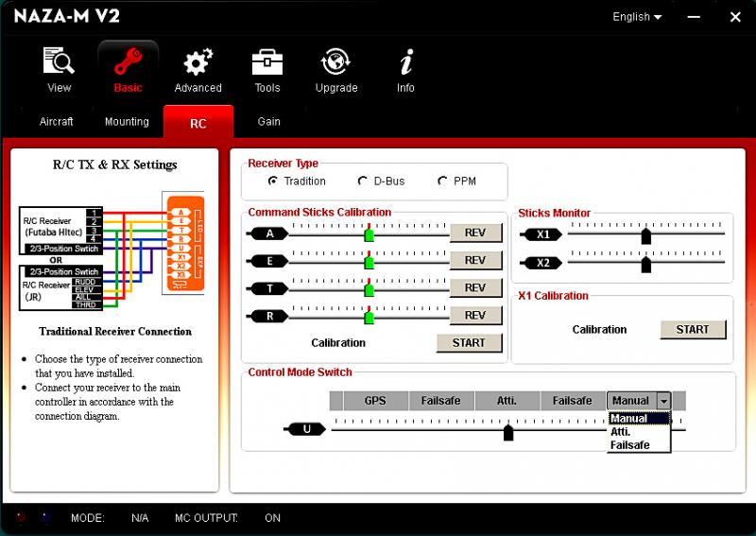Image resolution: width=756 pixels, height=536 pixels.
Task: Open the View section magnifier icon
Action: [59, 62]
